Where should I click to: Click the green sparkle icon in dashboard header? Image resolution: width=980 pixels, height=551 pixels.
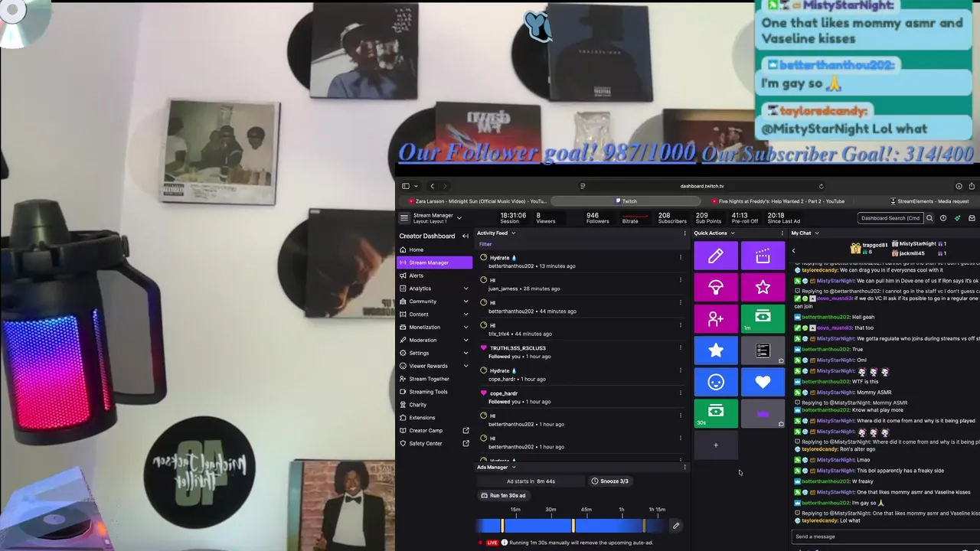click(x=957, y=218)
